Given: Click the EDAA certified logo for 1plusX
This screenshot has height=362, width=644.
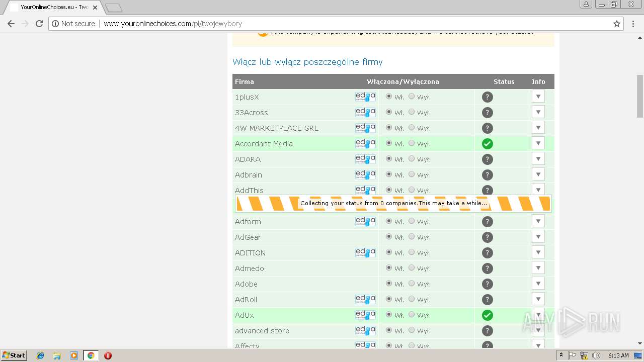Looking at the screenshot, I should click(x=365, y=97).
